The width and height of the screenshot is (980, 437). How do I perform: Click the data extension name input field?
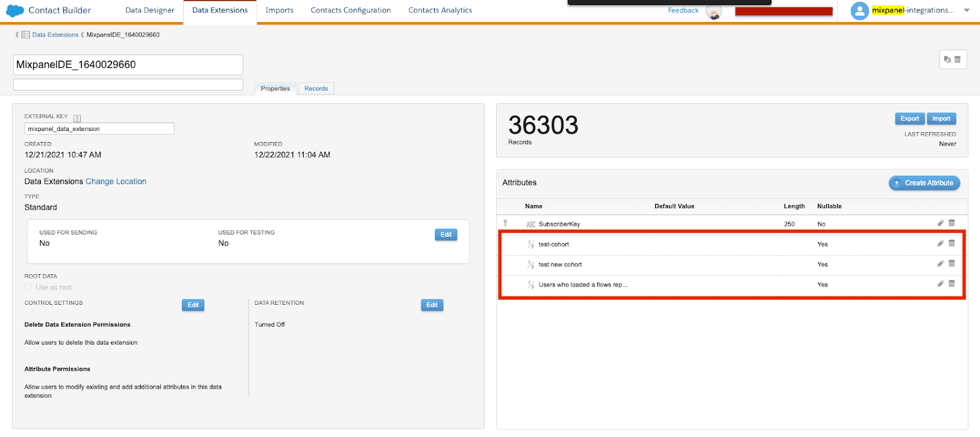[128, 65]
